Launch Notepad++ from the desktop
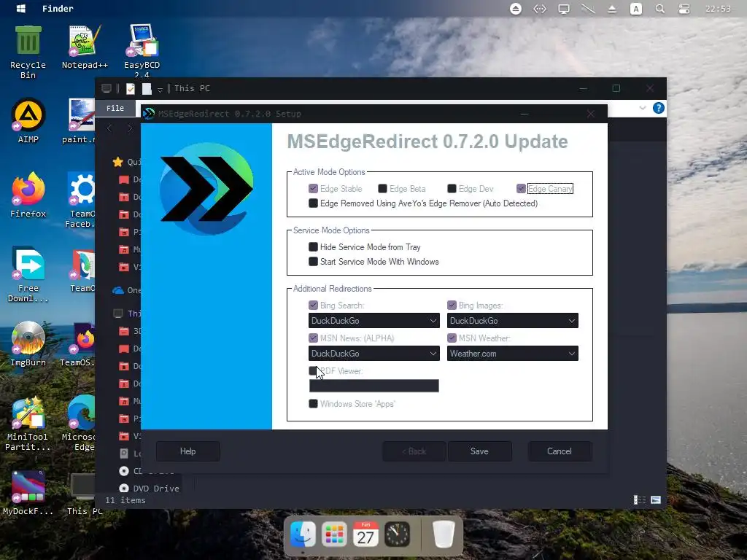The image size is (747, 560). (85, 47)
